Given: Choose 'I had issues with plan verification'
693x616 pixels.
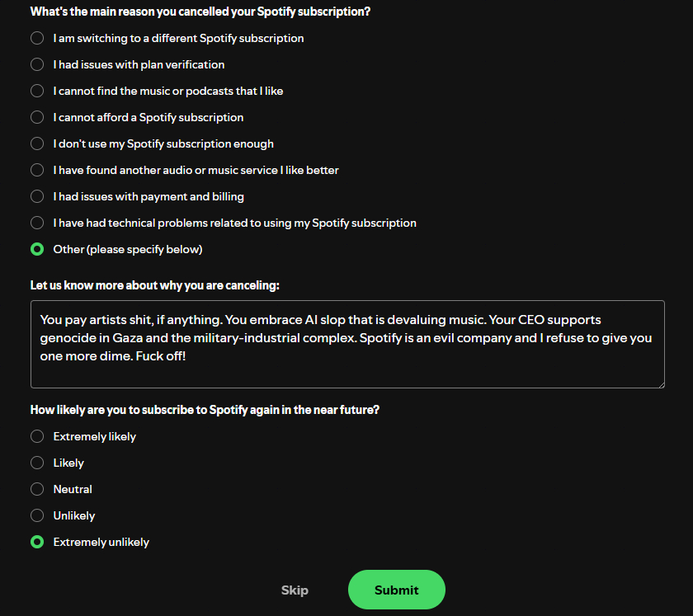Looking at the screenshot, I should [37, 64].
